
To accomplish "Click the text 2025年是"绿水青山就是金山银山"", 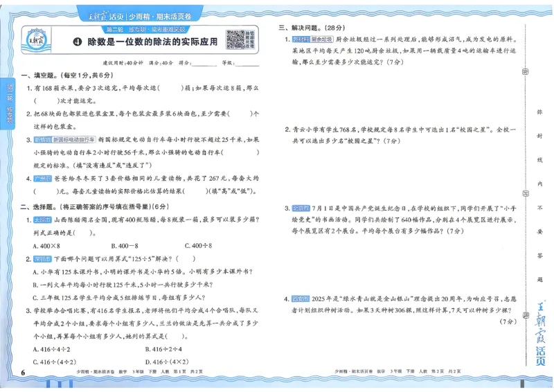I will 361,299.
